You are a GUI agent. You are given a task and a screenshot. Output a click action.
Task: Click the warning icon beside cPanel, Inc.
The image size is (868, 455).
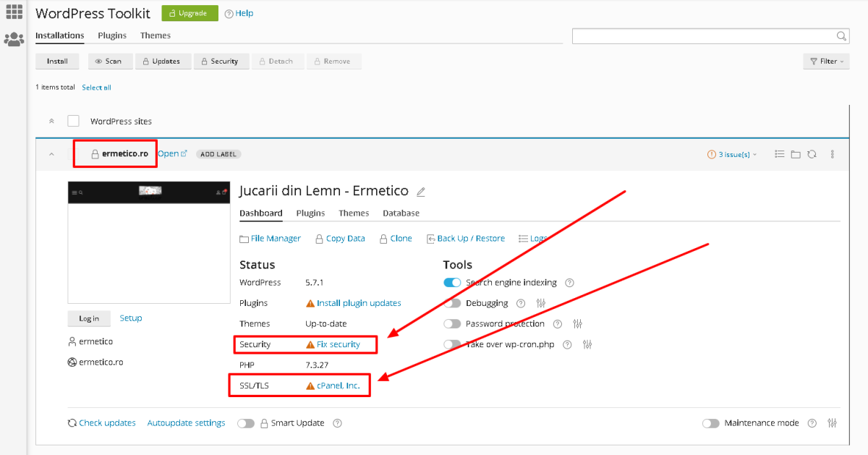click(310, 386)
